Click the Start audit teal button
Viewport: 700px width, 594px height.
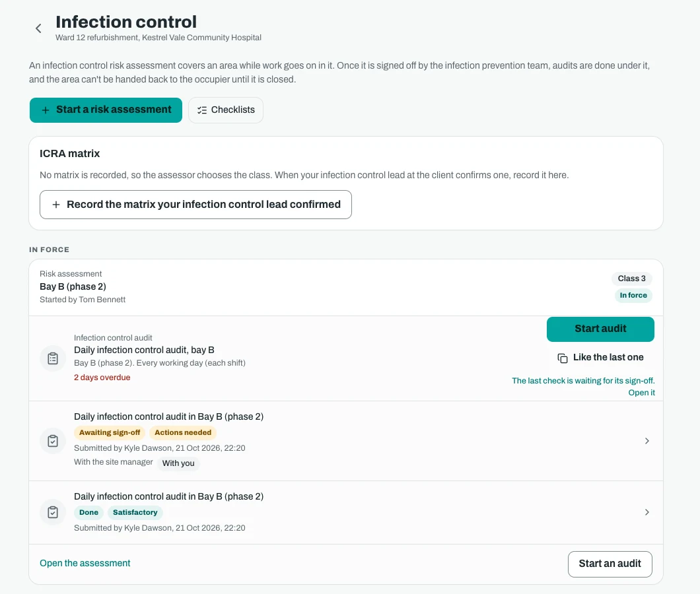tap(600, 329)
